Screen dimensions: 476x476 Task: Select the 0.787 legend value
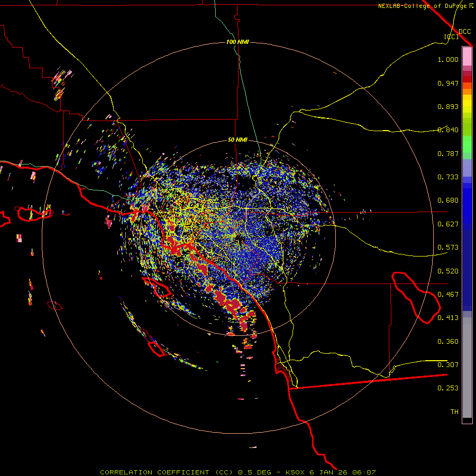click(448, 153)
